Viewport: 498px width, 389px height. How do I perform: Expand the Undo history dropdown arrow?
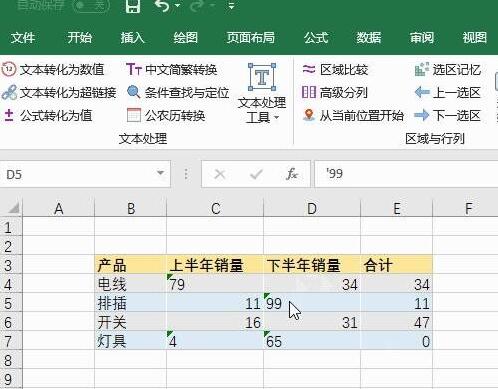[x=178, y=5]
